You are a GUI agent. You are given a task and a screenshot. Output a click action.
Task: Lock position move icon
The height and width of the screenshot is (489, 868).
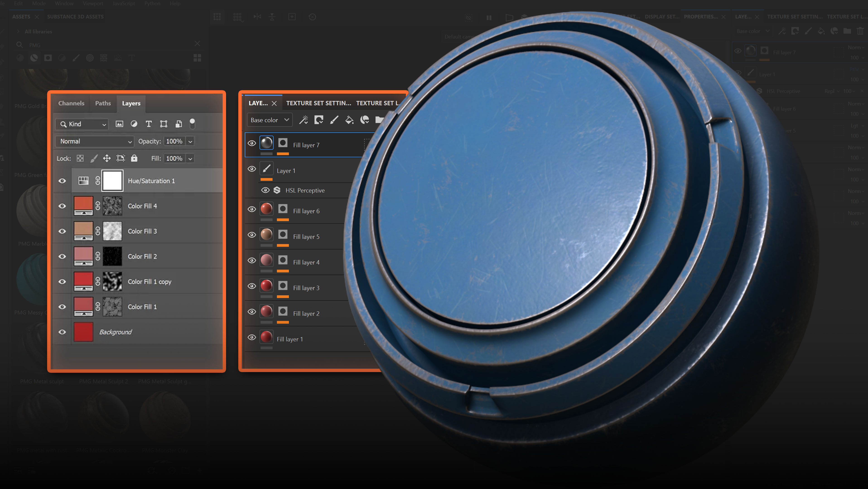coord(107,158)
